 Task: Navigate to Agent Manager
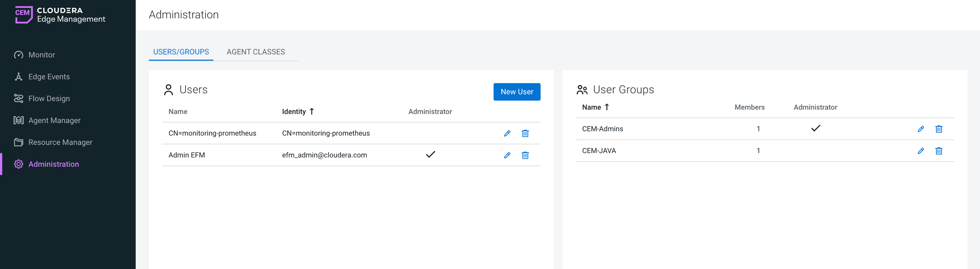[x=54, y=120]
